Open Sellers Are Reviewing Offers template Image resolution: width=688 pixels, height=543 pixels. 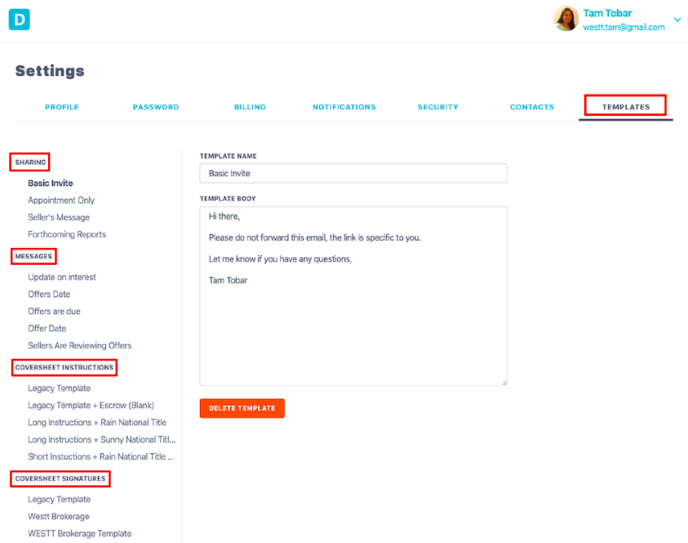(79, 346)
